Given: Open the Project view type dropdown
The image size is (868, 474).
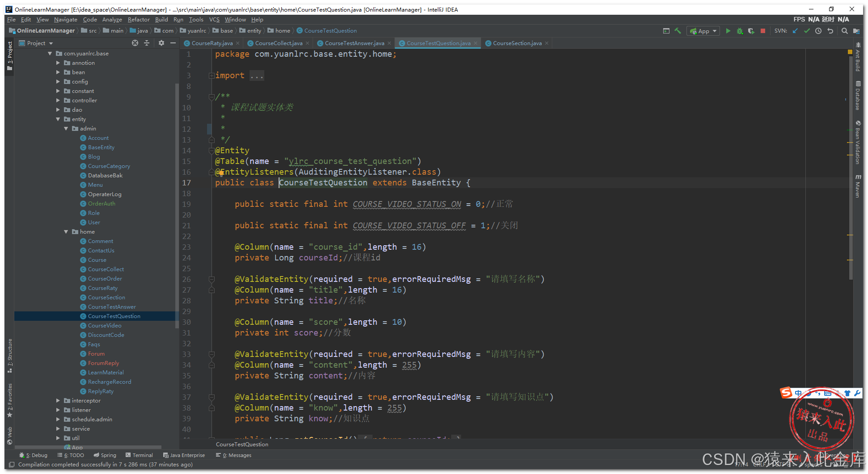Looking at the screenshot, I should pyautogui.click(x=36, y=43).
